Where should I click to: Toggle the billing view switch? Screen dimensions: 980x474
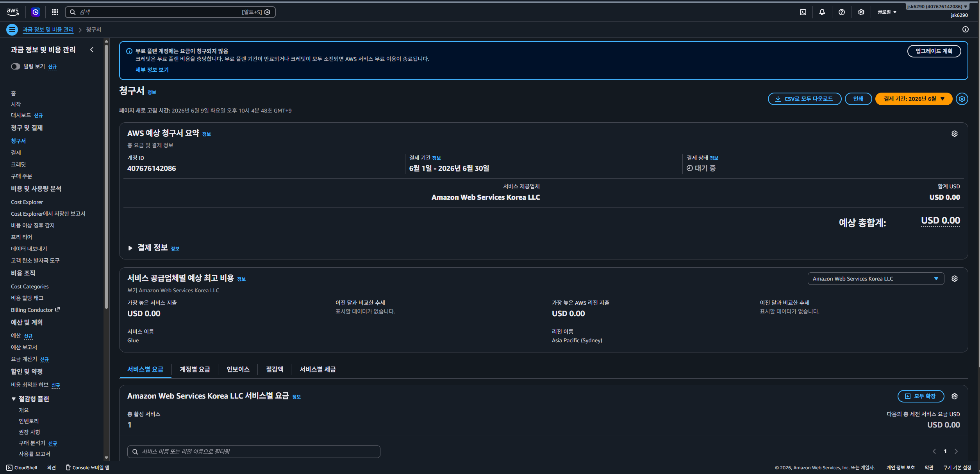16,66
